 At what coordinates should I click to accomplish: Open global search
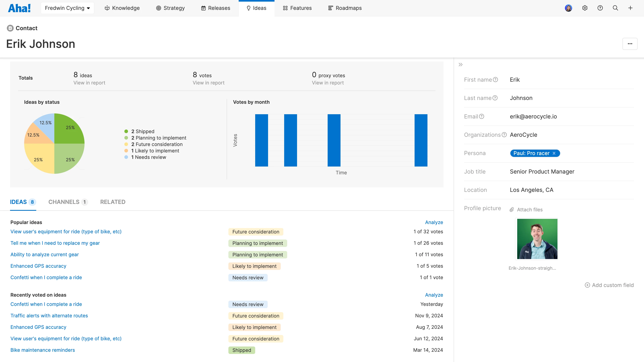(x=615, y=8)
